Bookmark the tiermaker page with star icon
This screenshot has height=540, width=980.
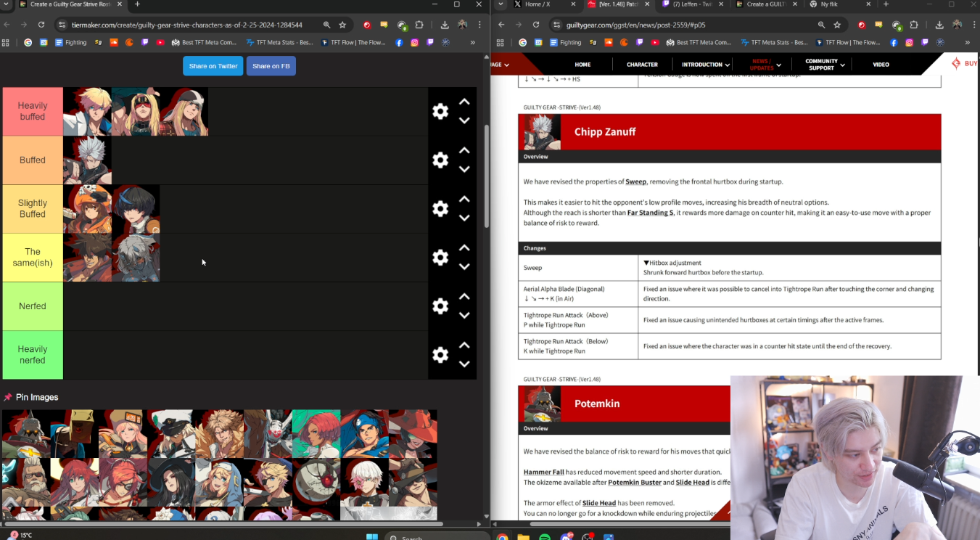tap(342, 25)
